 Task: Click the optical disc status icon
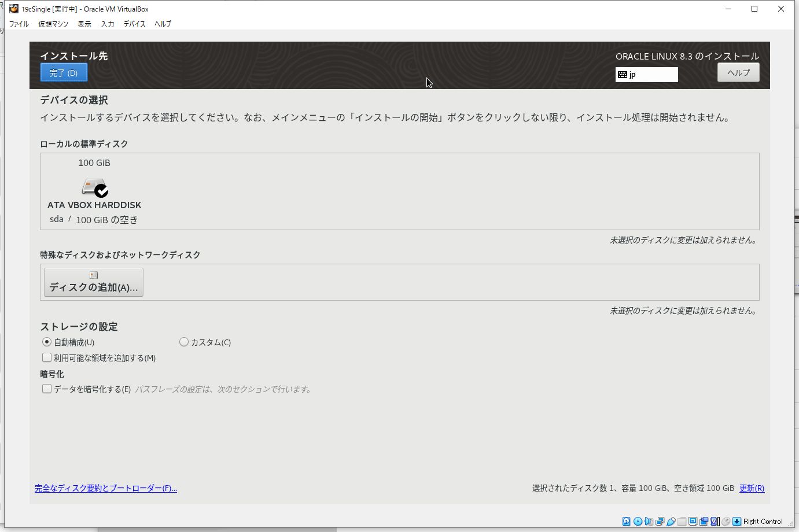click(638, 521)
